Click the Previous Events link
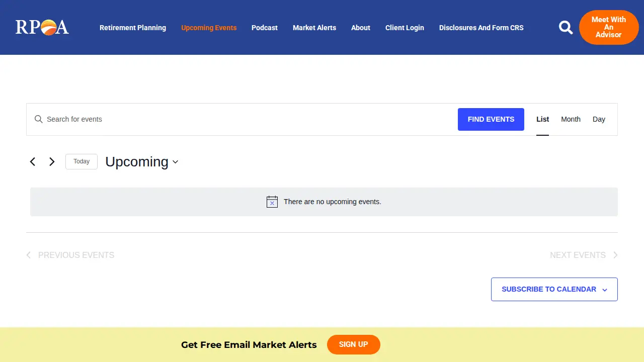Image resolution: width=644 pixels, height=362 pixels. (x=70, y=255)
